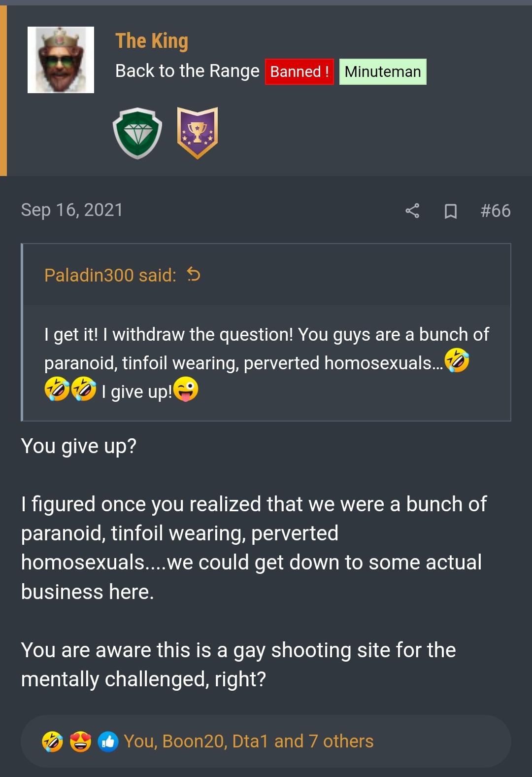Click the Sep 16, 2021 post date
Screen dimensions: 532x777
click(x=72, y=210)
